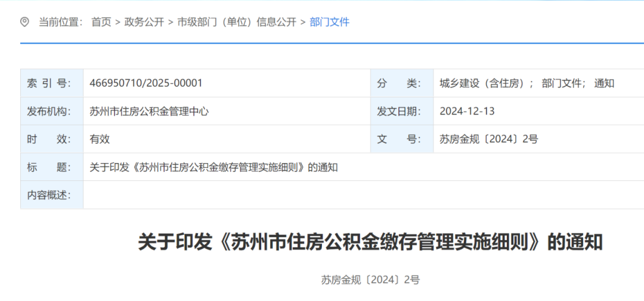Click the 发文日期 label cell
Image resolution: width=644 pixels, height=301 pixels.
tap(398, 111)
